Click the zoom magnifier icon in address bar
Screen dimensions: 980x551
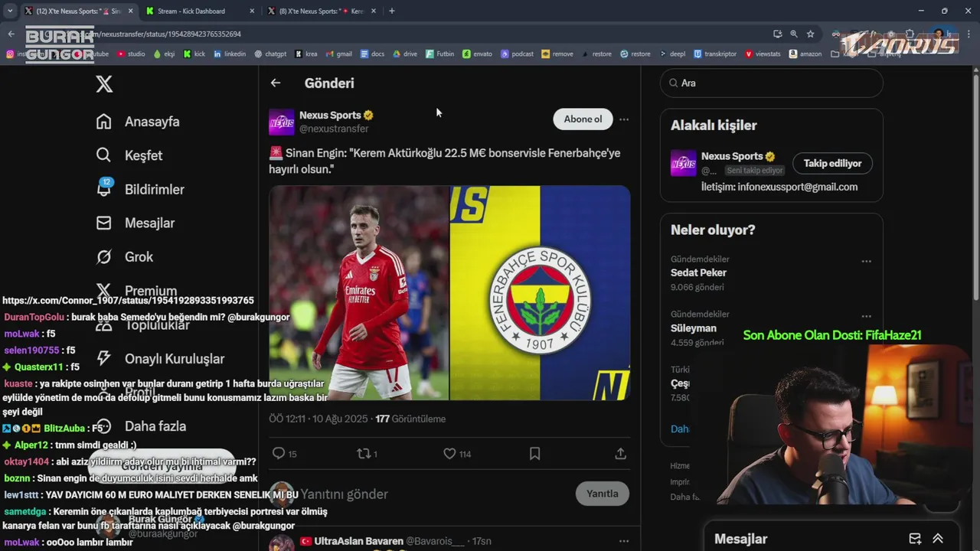[x=794, y=34]
